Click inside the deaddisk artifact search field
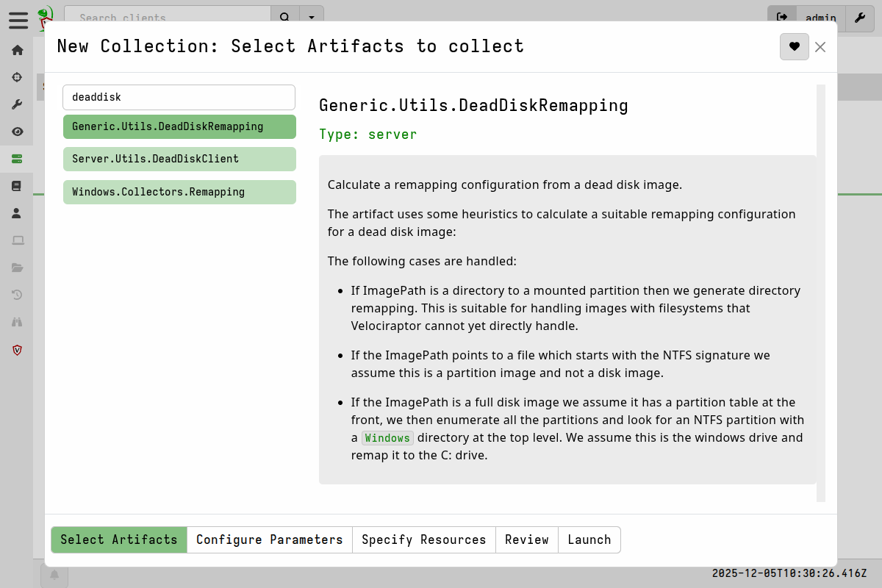The width and height of the screenshot is (882, 588). pos(179,97)
